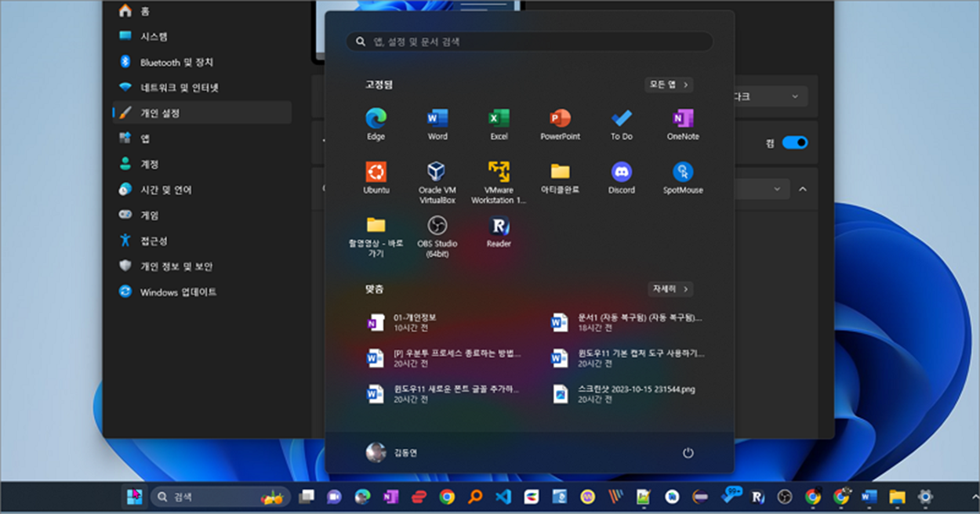Go to 시스템 in Settings sidebar
Screen dimensions: 980x514
pyautogui.click(x=202, y=36)
